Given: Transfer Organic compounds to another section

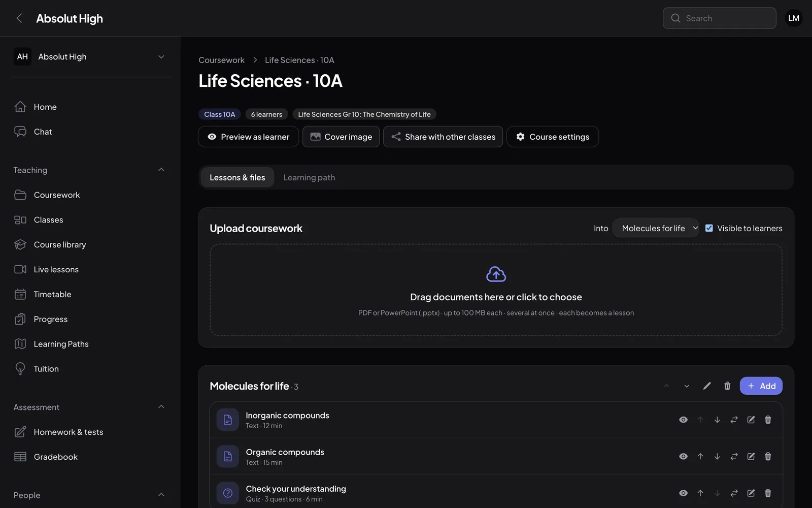Looking at the screenshot, I should coord(734,456).
